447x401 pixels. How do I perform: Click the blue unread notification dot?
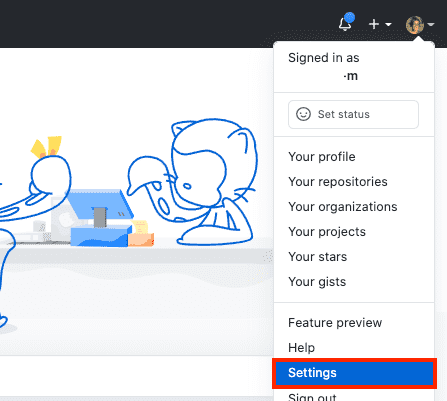(x=349, y=17)
